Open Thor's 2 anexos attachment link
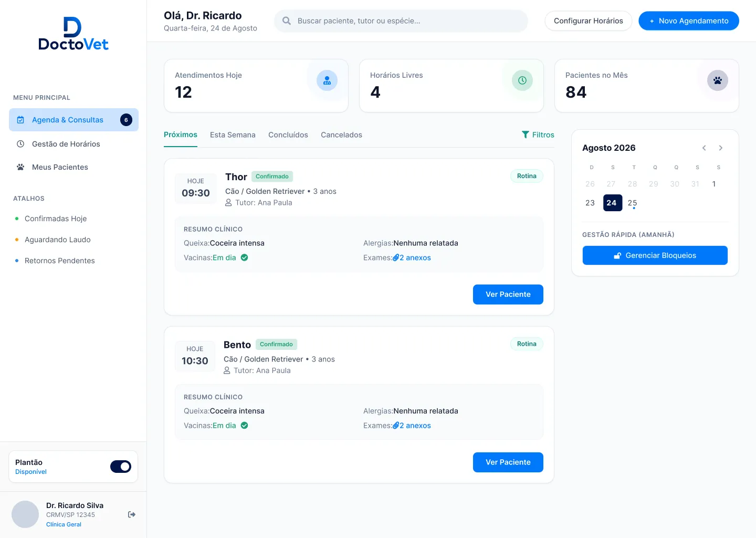Viewport: 756px width, 538px height. click(412, 258)
